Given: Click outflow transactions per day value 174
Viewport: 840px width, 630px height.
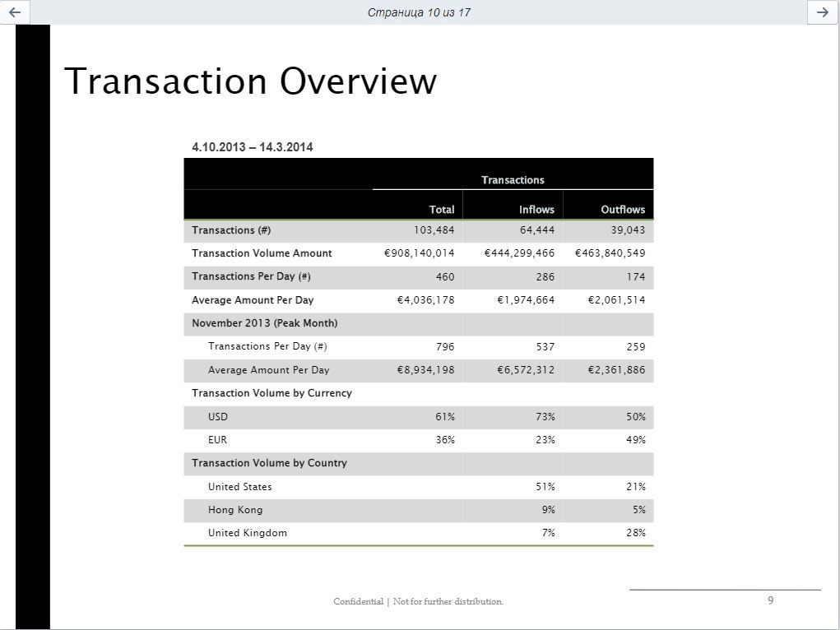Looking at the screenshot, I should [636, 277].
